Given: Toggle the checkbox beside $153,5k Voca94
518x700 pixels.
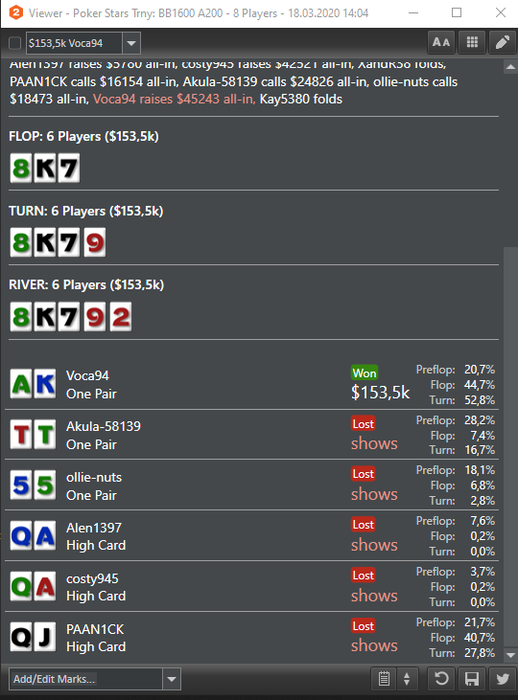Looking at the screenshot, I should coord(15,43).
